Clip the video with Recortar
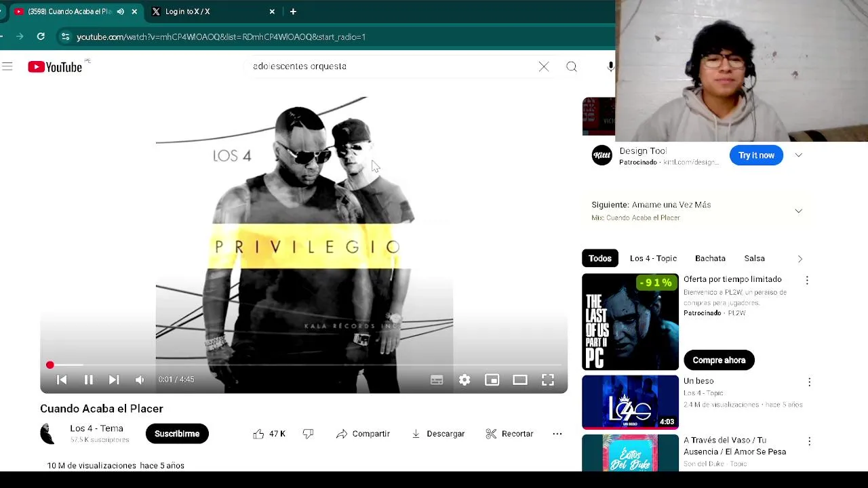Viewport: 868px width, 488px height. (x=509, y=434)
